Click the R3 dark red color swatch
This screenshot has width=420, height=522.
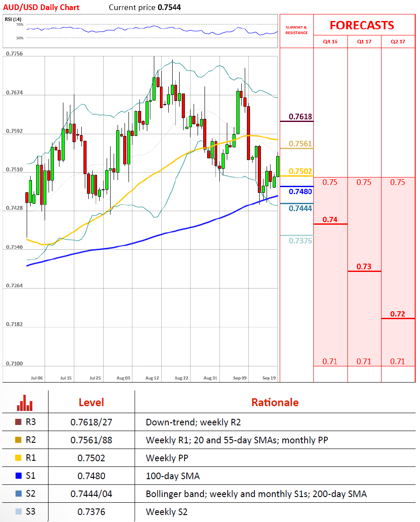(x=18, y=422)
